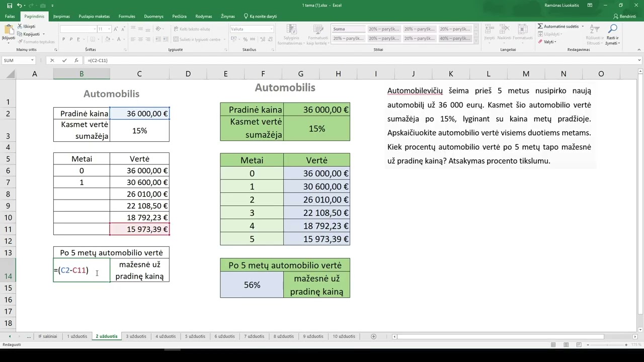Open sheet tab 10 užduotis
The image size is (644, 362).
(x=344, y=336)
